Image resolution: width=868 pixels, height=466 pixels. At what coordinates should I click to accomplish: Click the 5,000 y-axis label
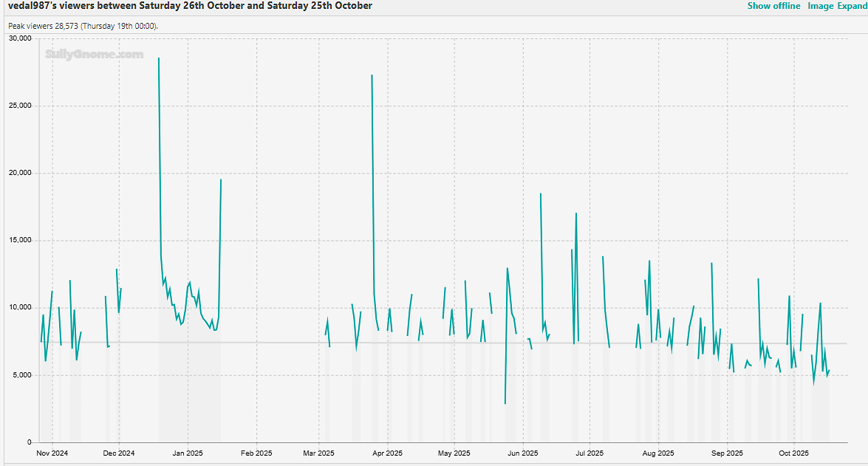pyautogui.click(x=22, y=375)
